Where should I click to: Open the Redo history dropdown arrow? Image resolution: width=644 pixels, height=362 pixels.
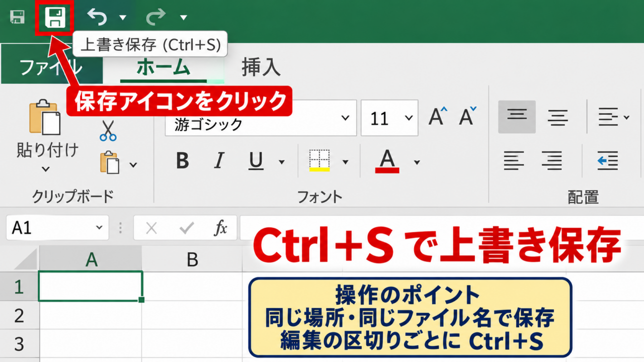click(184, 18)
